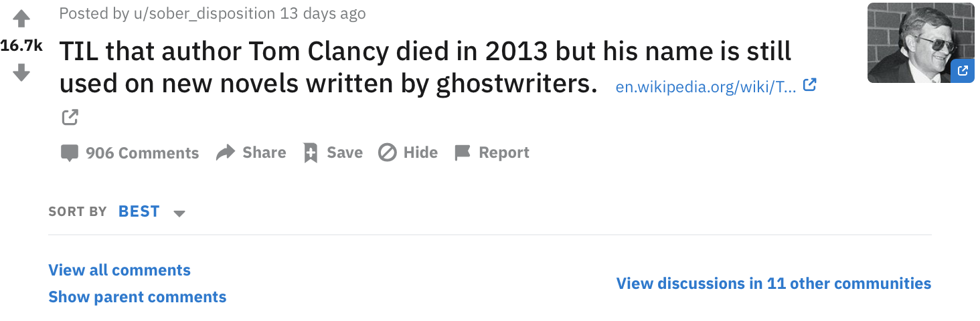980x321 pixels.
Task: Click View all comments
Action: click(x=119, y=270)
